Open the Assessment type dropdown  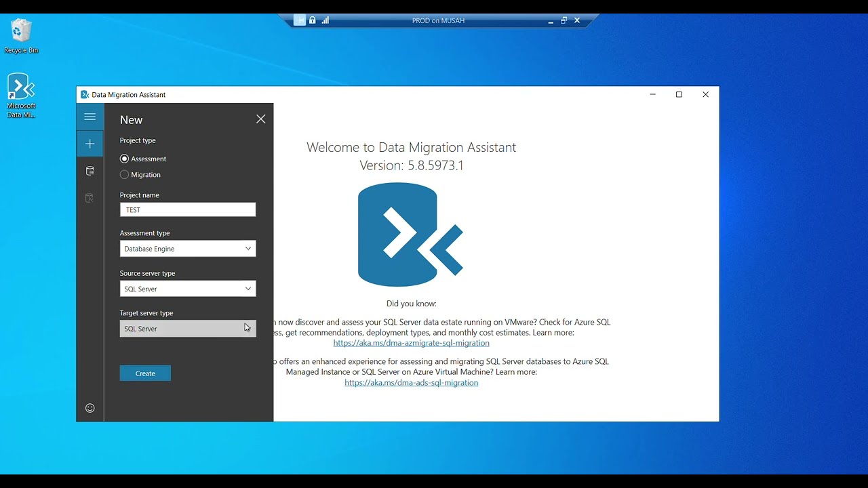pyautogui.click(x=188, y=249)
